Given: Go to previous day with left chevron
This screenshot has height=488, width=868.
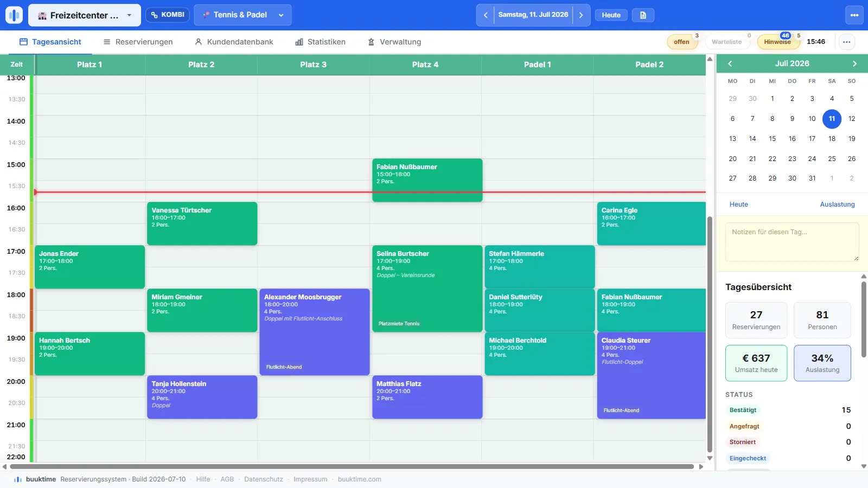Looking at the screenshot, I should tap(486, 15).
